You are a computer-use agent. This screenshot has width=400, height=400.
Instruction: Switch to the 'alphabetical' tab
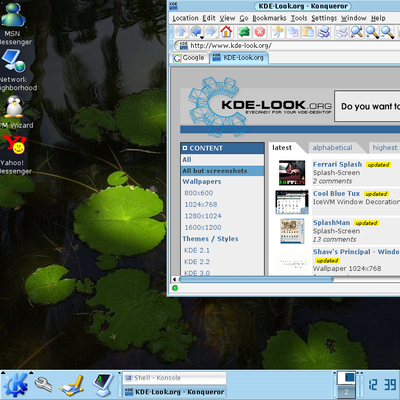[332, 148]
